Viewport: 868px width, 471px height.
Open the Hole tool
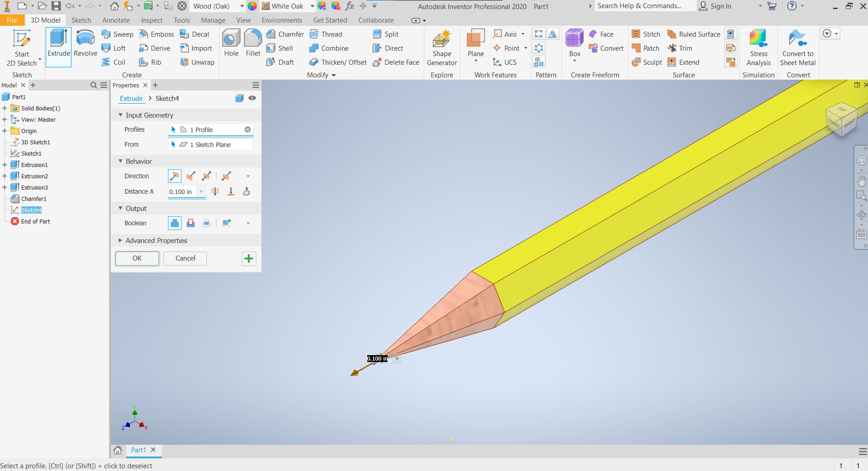[x=231, y=43]
